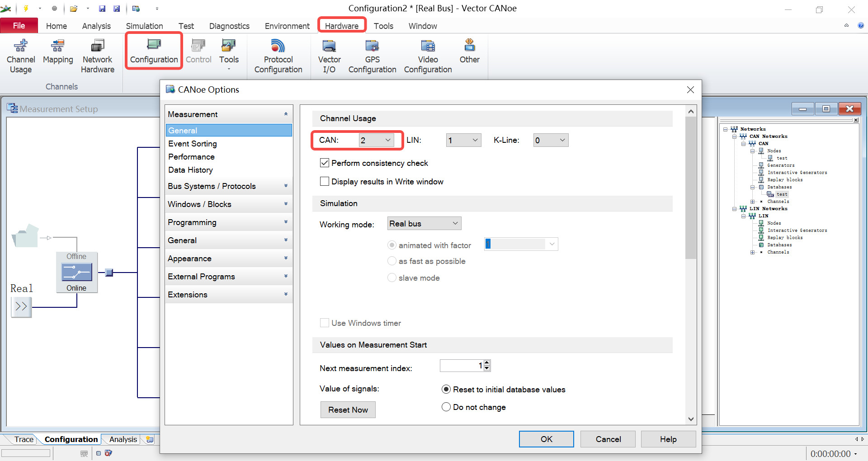
Task: Click the database cylinder status bar icon
Action: pos(99,453)
